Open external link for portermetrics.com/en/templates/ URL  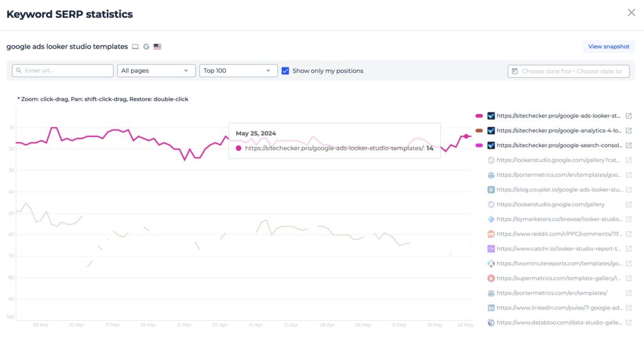628,293
